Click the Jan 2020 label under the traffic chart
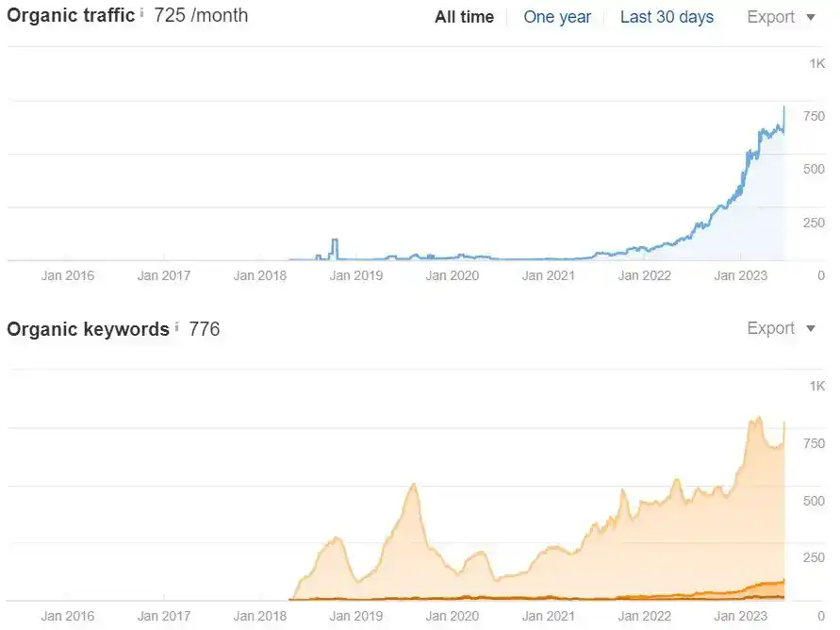The width and height of the screenshot is (840, 630). (x=453, y=275)
